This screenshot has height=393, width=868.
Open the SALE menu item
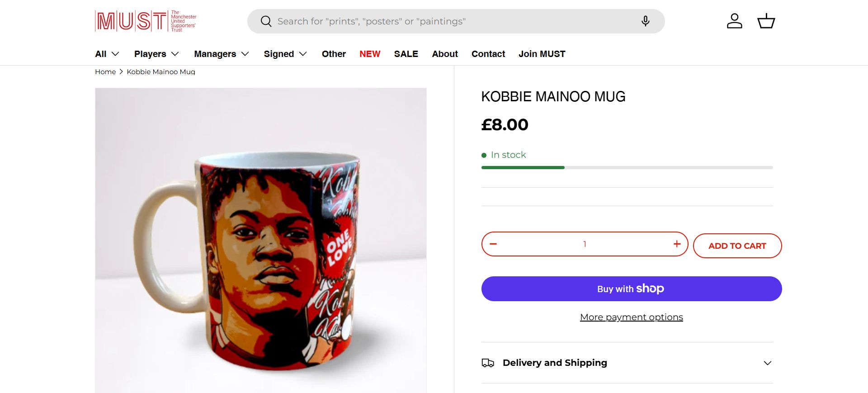(406, 54)
